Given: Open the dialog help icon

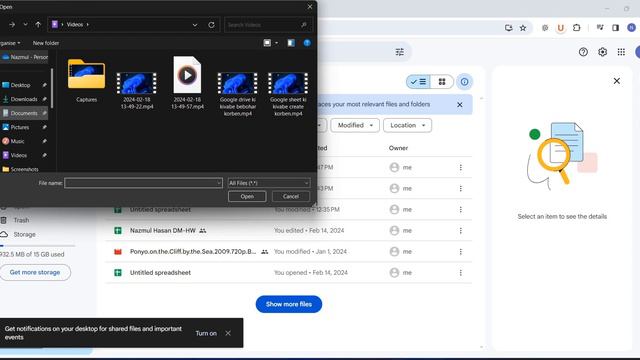Looking at the screenshot, I should (x=307, y=43).
